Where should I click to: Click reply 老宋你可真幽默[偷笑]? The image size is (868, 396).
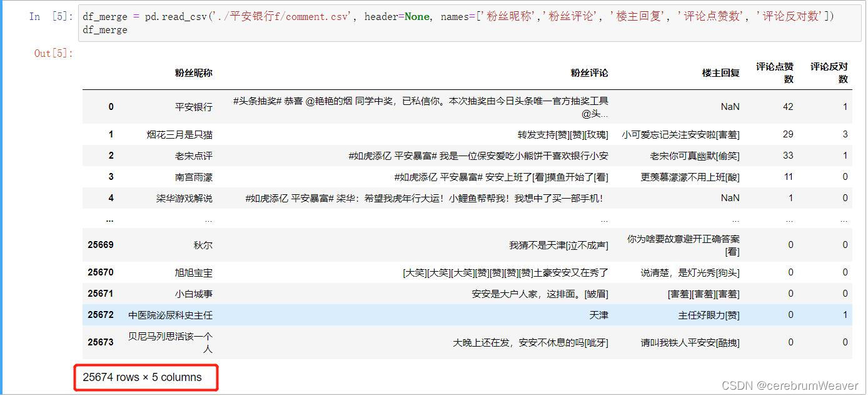point(695,156)
